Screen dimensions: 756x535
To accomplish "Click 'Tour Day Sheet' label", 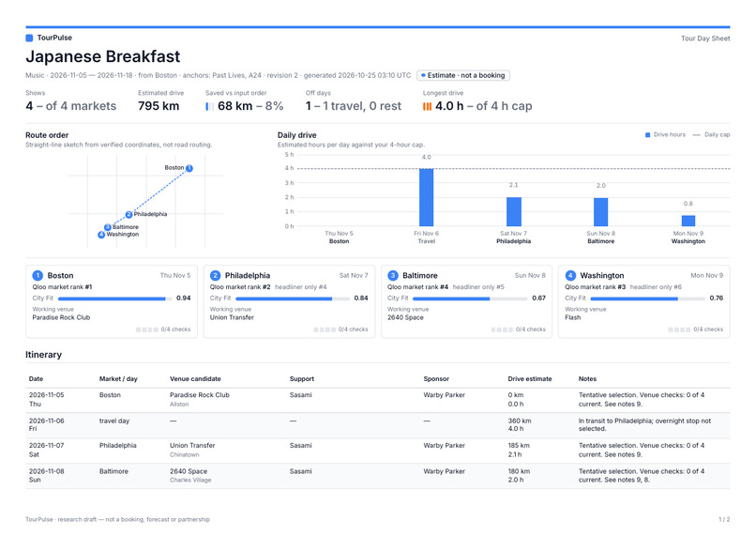I will pyautogui.click(x=705, y=38).
